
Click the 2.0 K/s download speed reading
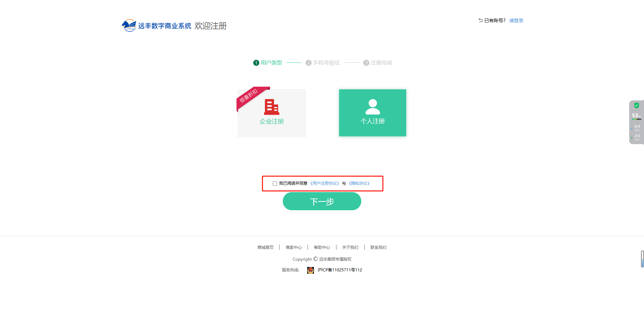click(637, 137)
